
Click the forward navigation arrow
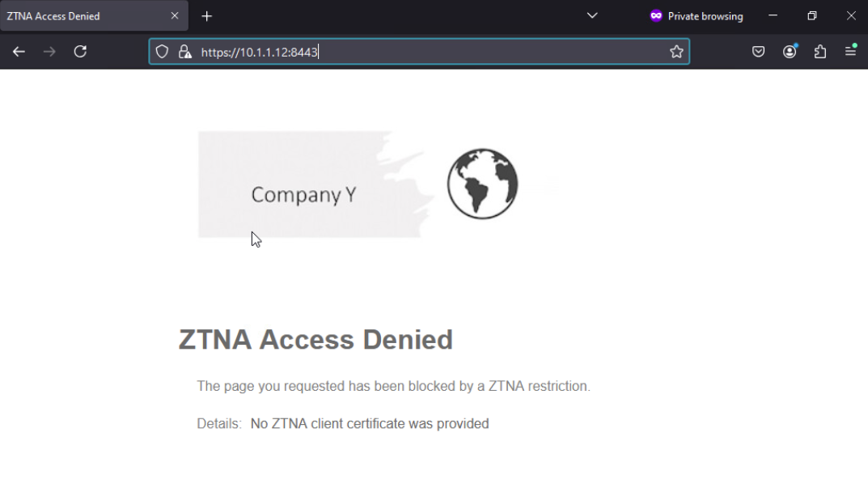49,51
